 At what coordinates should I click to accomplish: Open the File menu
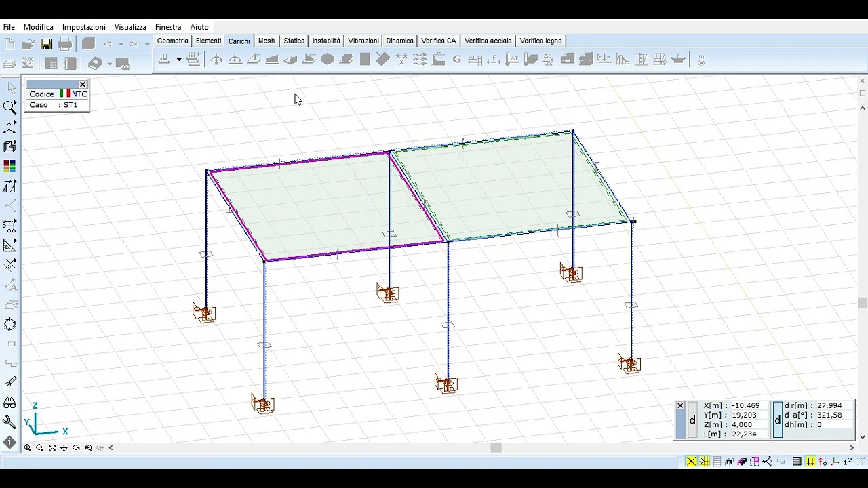(x=9, y=27)
